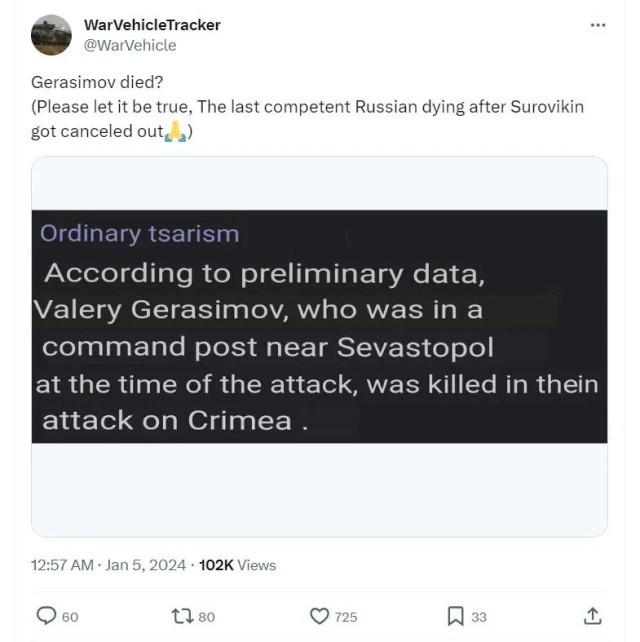Viewport: 640px width, 642px height.
Task: Click the "Ordinary tsarism" heading in image
Action: tap(139, 234)
